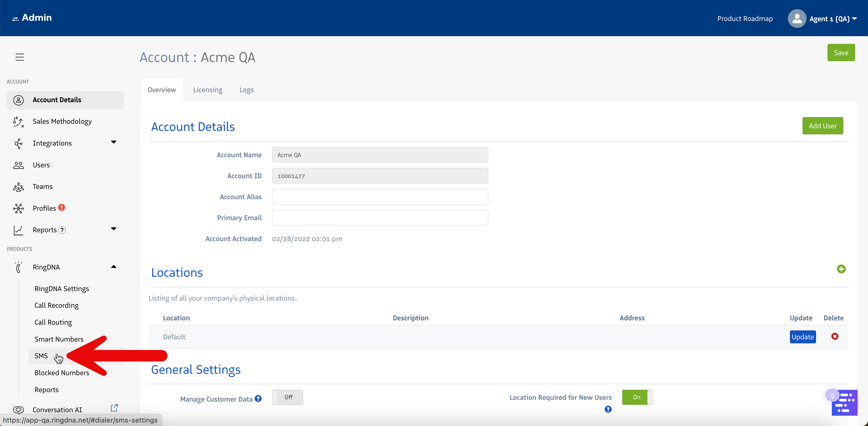
Task: Toggle Location Required for New Users
Action: 637,397
